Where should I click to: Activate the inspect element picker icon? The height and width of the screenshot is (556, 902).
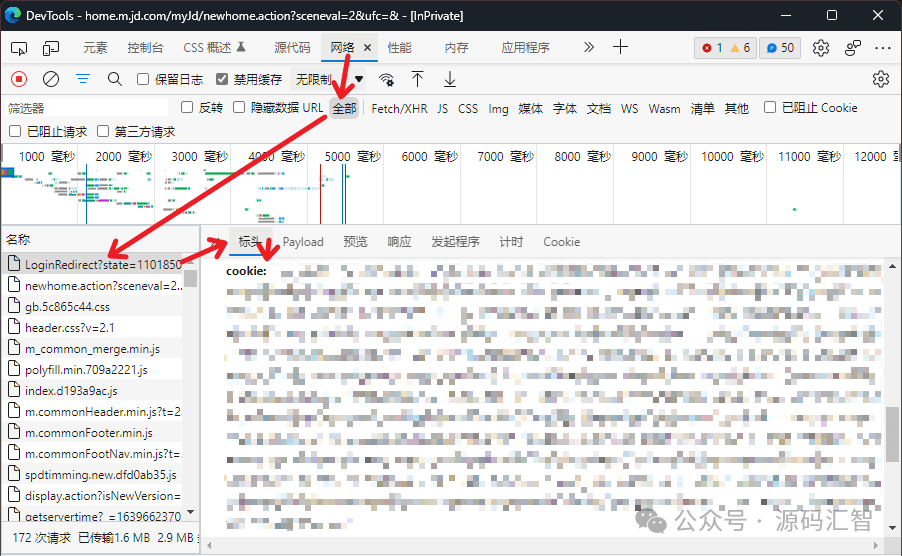[19, 48]
